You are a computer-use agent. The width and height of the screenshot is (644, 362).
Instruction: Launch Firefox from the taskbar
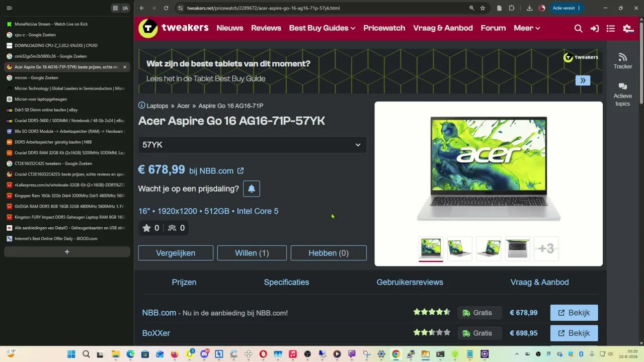[x=174, y=354]
